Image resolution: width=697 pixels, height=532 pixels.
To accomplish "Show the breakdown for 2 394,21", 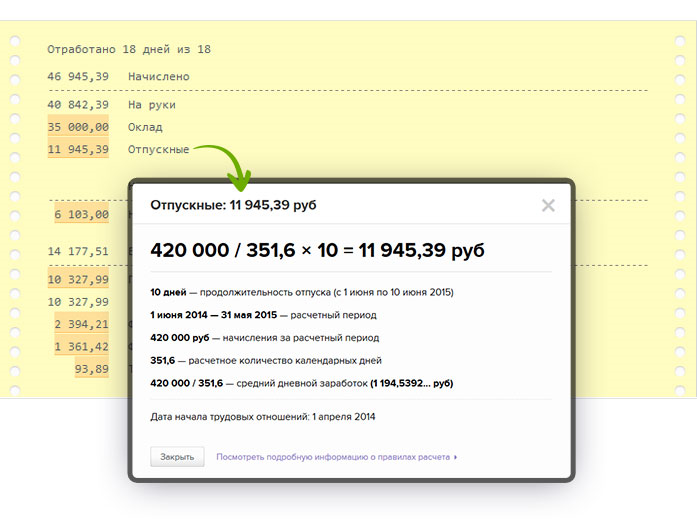I will [81, 324].
